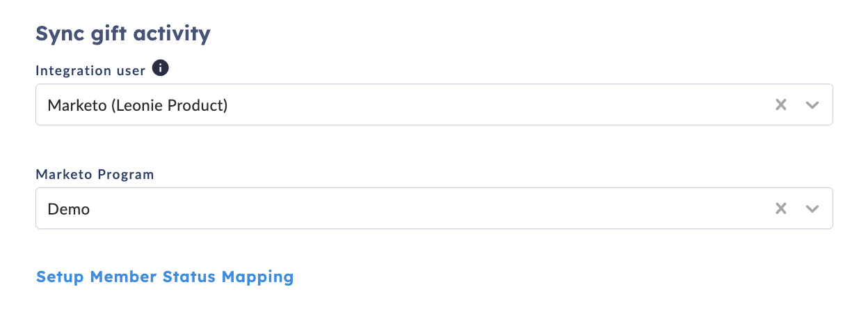This screenshot has height=326, width=868.
Task: Click the Marketo Program field label
Action: [95, 174]
